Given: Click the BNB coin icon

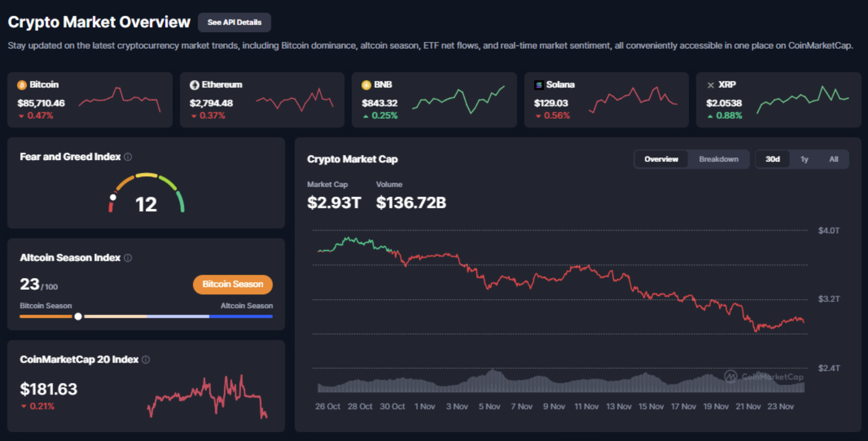Looking at the screenshot, I should (x=366, y=84).
